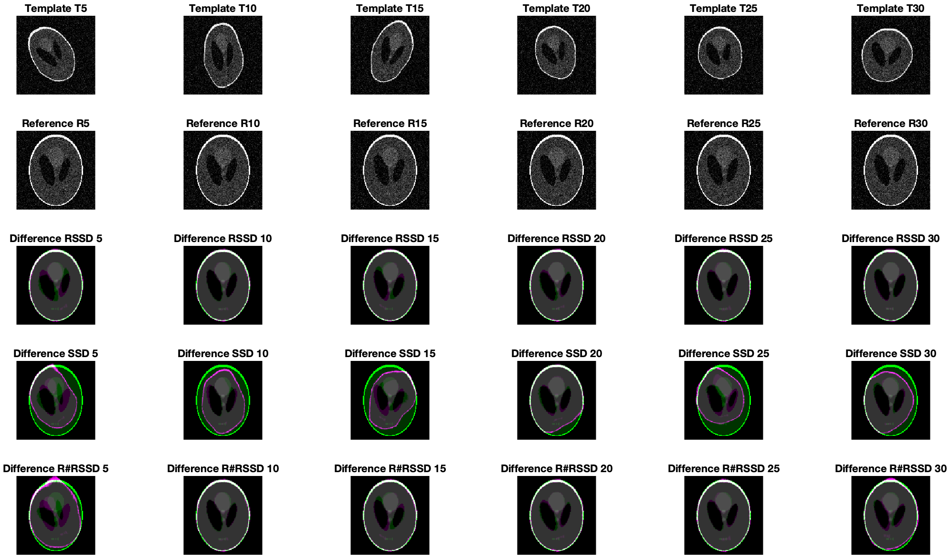Select the Reference R15 phantom image

(x=390, y=170)
